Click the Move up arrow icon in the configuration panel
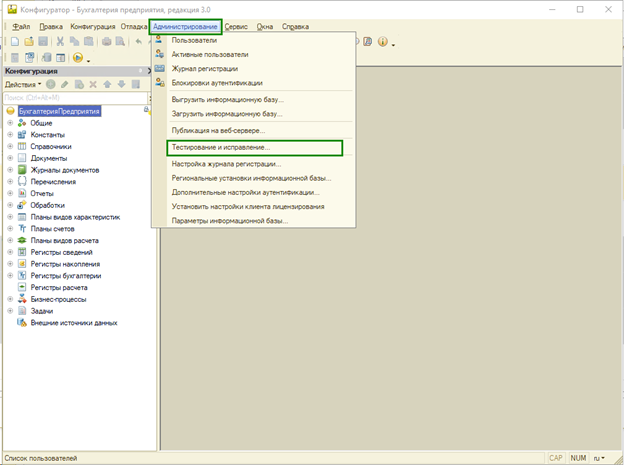The height and width of the screenshot is (465, 624). pos(107,84)
